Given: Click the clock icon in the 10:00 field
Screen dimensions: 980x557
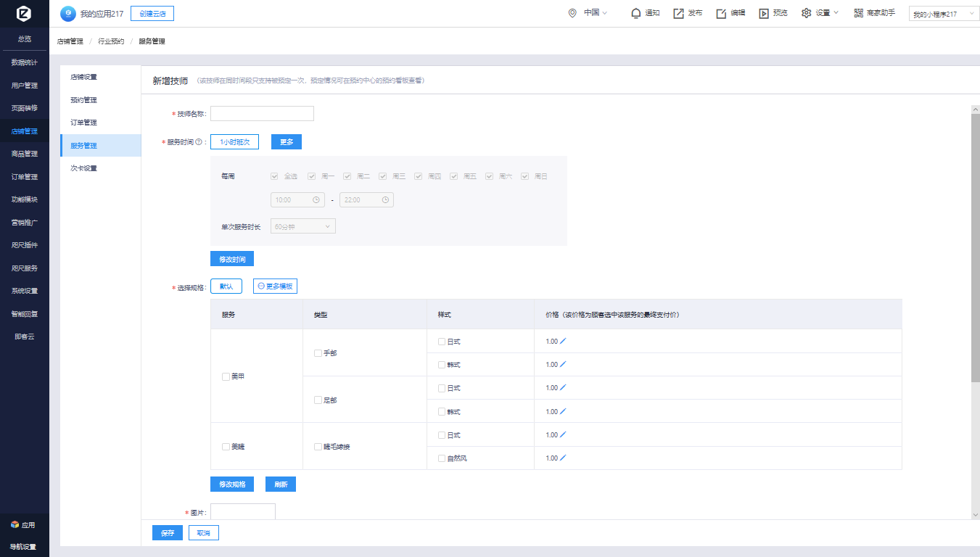Looking at the screenshot, I should (x=316, y=199).
